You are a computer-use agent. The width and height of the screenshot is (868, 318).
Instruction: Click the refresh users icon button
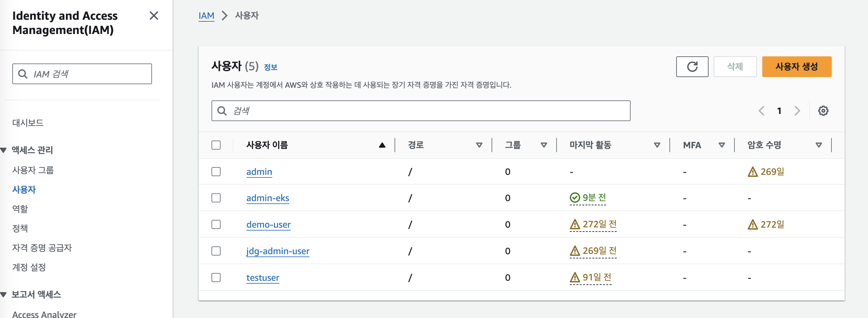pos(692,66)
